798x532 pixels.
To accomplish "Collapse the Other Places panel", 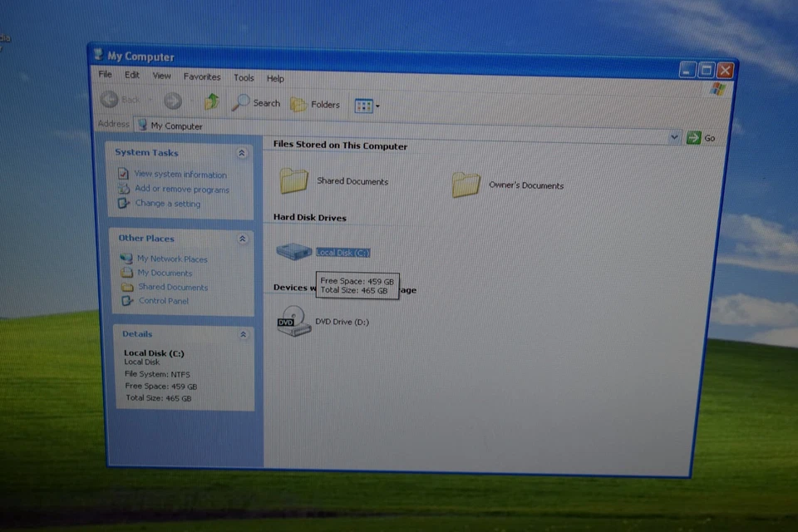I will tap(242, 239).
